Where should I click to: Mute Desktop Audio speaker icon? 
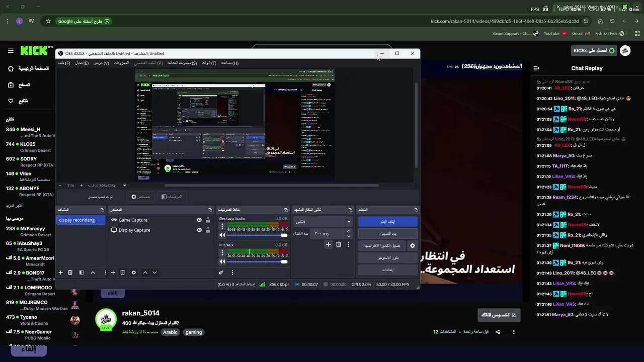[x=222, y=235]
